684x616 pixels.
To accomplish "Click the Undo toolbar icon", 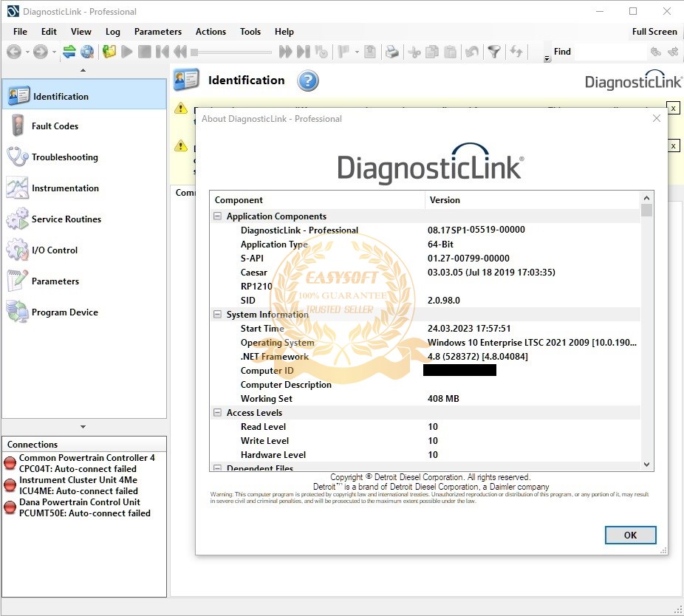I will point(471,52).
